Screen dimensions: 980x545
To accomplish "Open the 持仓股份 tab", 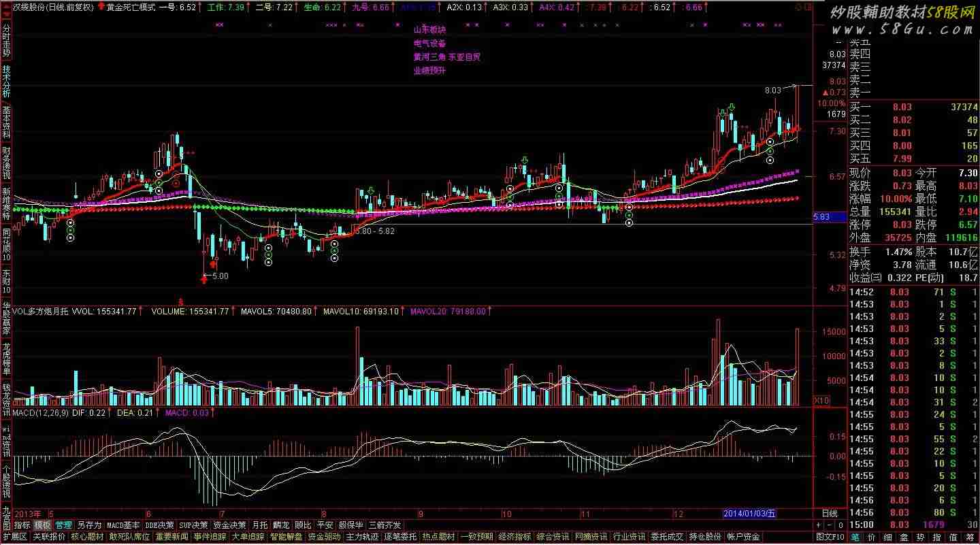I will 705,537.
